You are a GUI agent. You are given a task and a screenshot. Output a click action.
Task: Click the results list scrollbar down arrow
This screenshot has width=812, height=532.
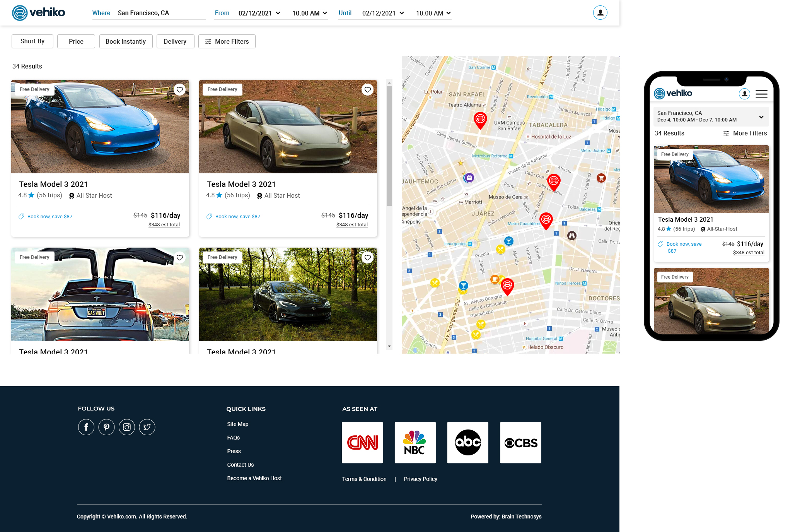click(389, 346)
